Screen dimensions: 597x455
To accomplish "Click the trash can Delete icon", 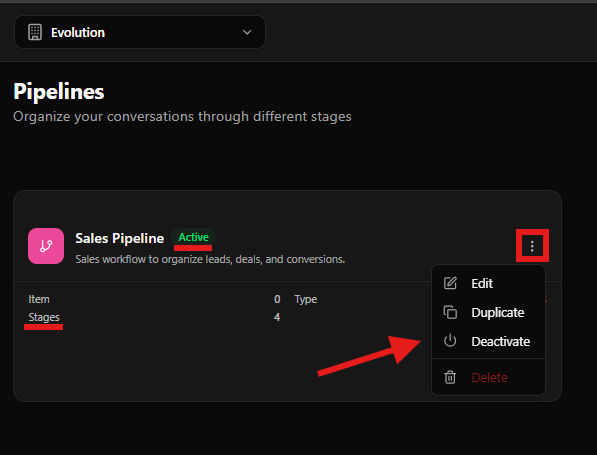I will click(x=450, y=377).
